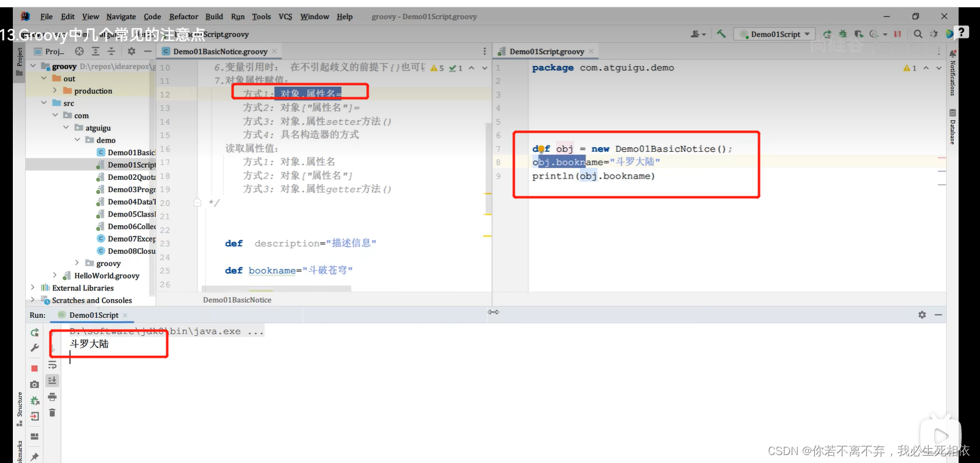Viewport: 980px width, 463px height.
Task: Open IDE settings gear icon in top toolbar
Action: (934, 34)
